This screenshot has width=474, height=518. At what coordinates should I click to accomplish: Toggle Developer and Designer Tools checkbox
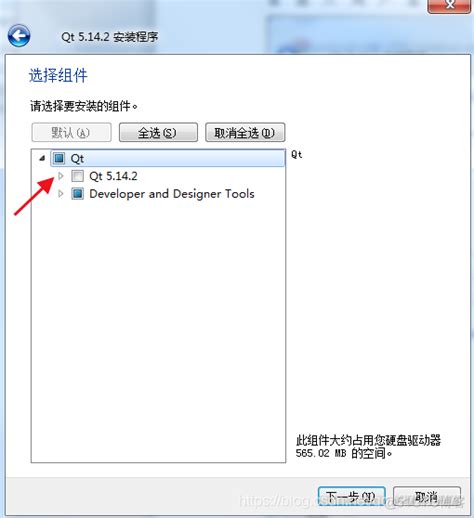(x=78, y=194)
